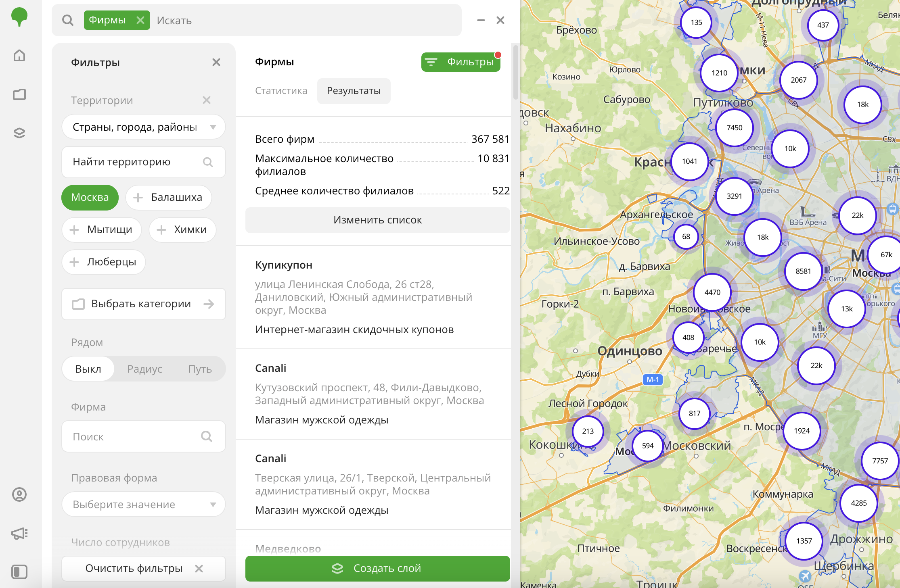This screenshot has width=900, height=588.
Task: Open the folder icon in sidebar
Action: click(x=19, y=94)
